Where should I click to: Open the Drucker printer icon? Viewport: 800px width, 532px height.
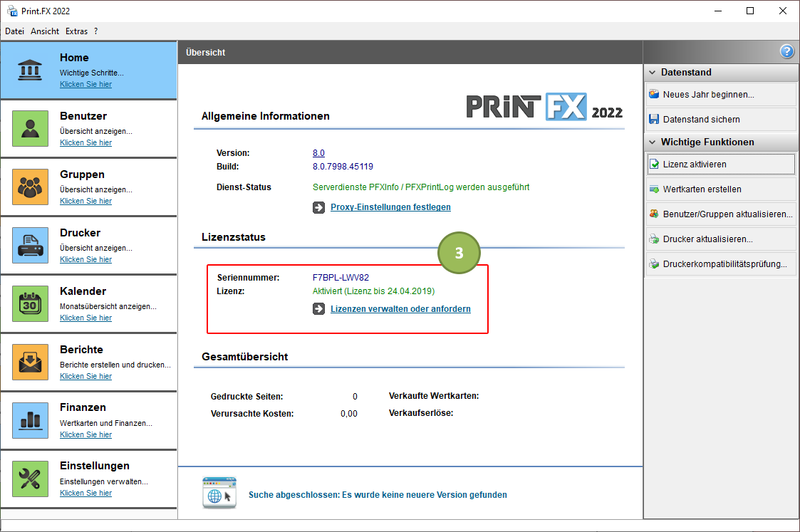pos(30,245)
